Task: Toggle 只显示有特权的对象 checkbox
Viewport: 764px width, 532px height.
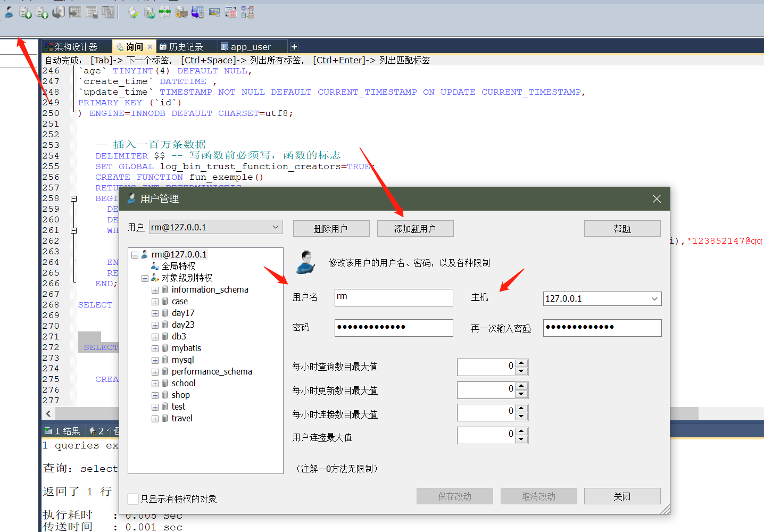Action: tap(133, 499)
